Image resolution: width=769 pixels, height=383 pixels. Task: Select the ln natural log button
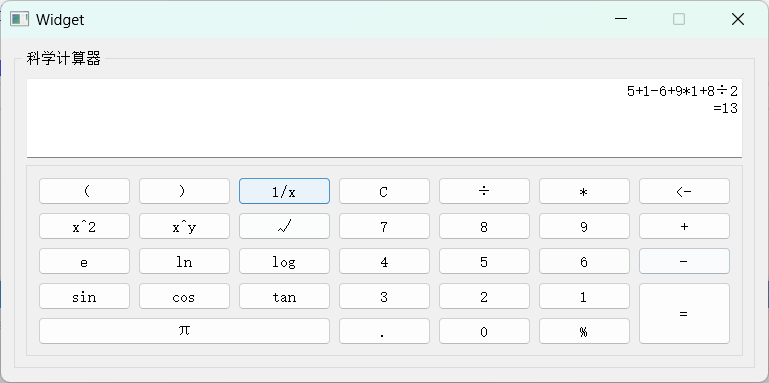(184, 261)
